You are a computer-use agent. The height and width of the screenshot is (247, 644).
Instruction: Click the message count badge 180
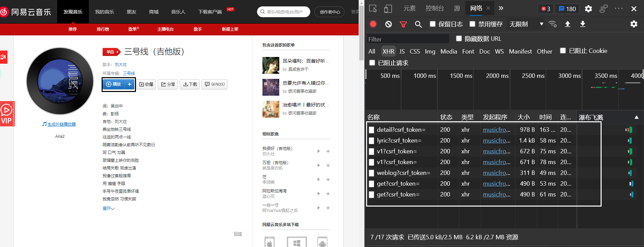567,9
